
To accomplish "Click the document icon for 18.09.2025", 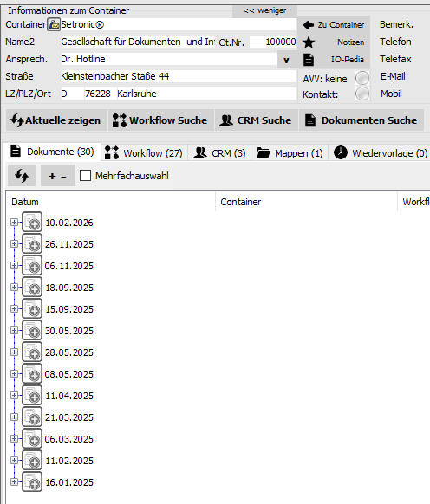I will click(32, 287).
